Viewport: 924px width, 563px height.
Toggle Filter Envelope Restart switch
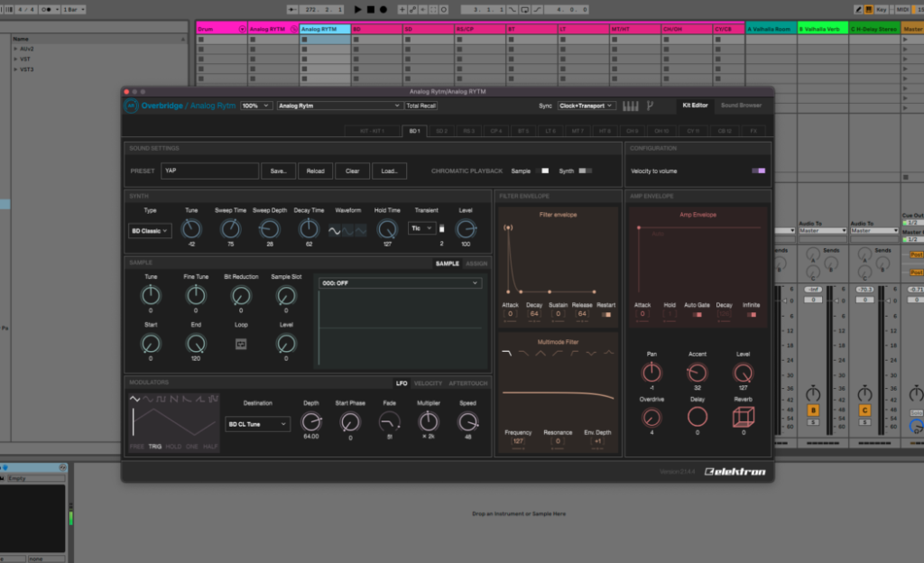605,315
